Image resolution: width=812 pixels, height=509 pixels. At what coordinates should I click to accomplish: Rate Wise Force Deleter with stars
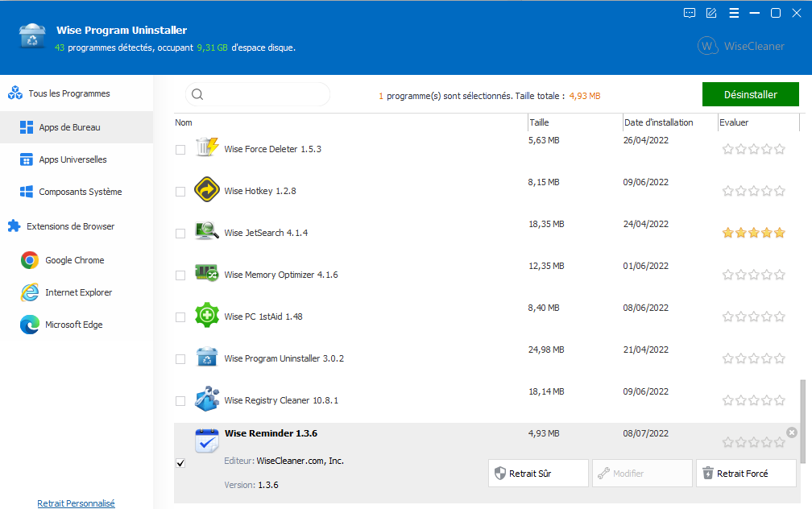coord(753,149)
